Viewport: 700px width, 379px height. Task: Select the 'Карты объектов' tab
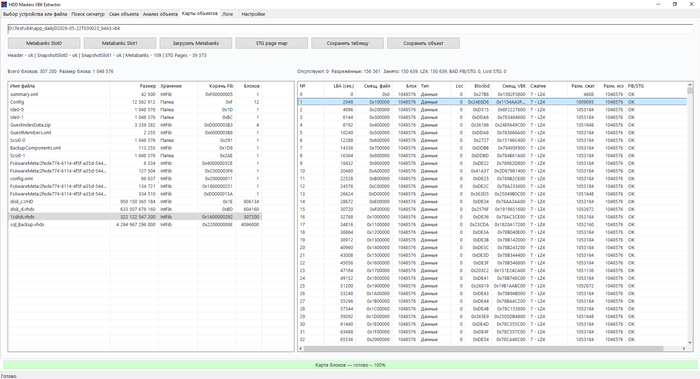(x=200, y=13)
